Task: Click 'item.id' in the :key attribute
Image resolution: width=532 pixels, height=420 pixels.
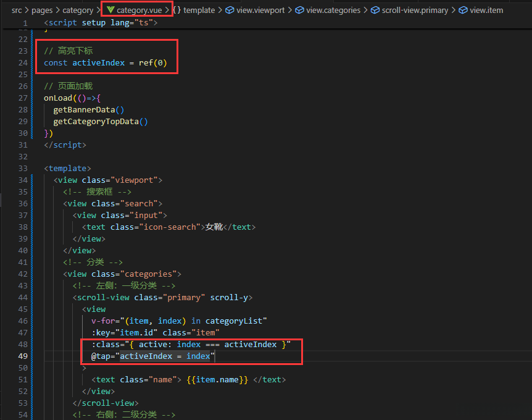Action: pos(136,333)
